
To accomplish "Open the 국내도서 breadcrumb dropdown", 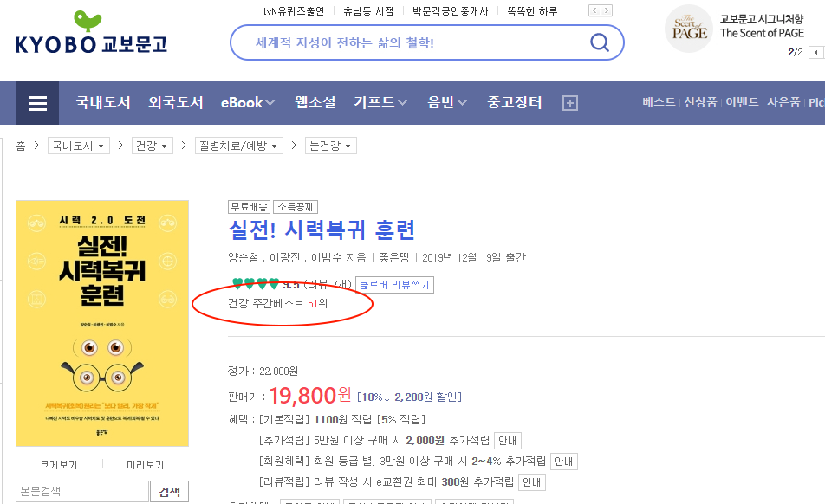I will click(x=78, y=145).
